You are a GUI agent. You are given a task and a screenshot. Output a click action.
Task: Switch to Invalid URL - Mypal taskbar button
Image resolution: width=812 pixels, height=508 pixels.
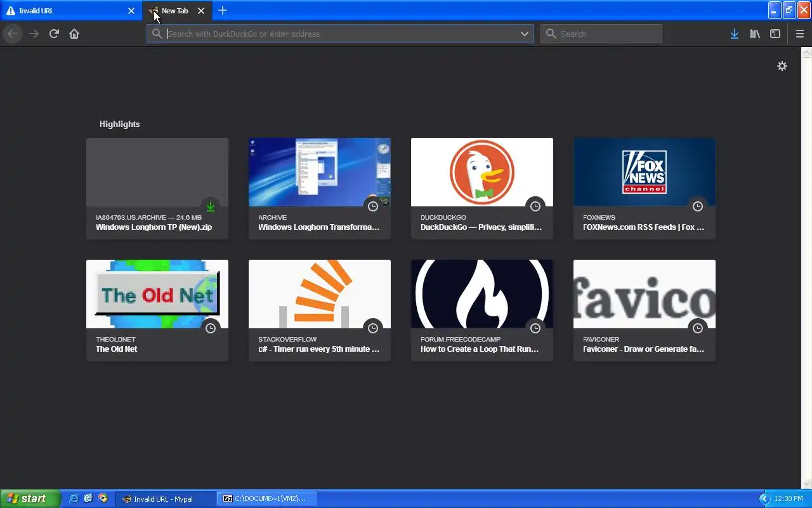(x=166, y=498)
